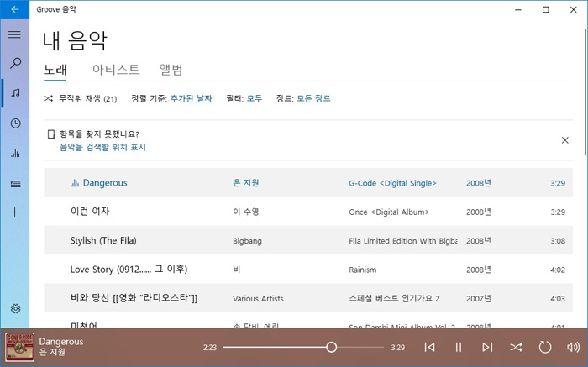Open settings gear in sidebar
Screen dimensions: 588x367
coord(15,309)
